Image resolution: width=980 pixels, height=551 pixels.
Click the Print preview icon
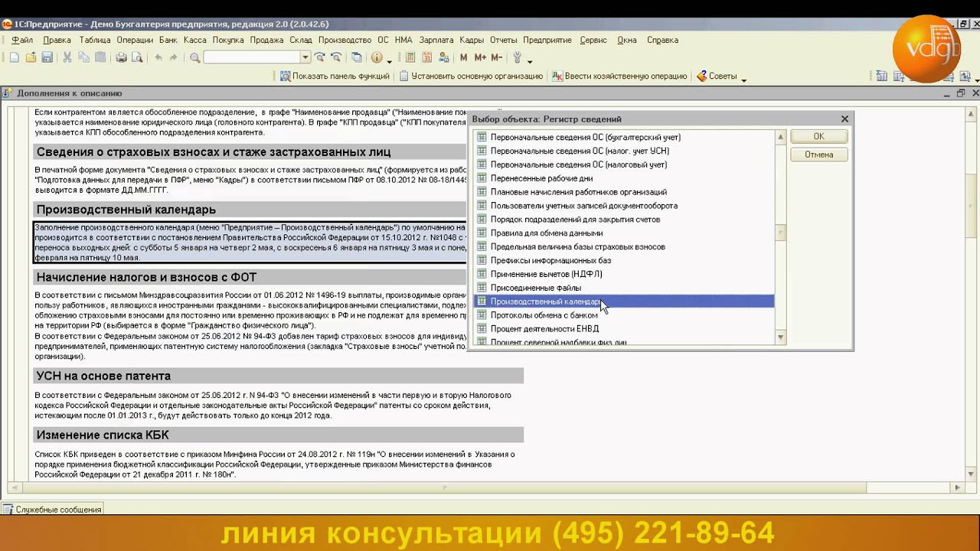point(137,57)
